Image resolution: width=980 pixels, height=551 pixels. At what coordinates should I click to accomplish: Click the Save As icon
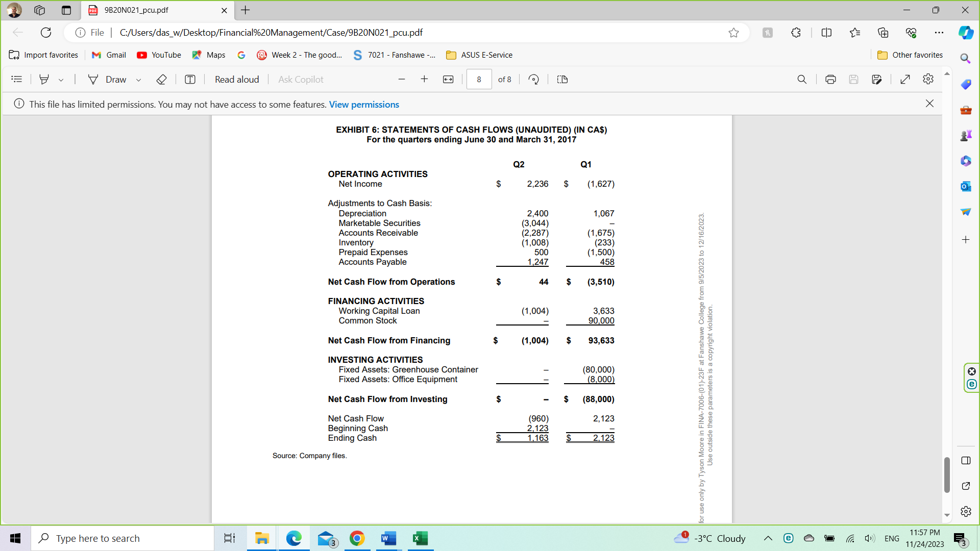pos(877,79)
